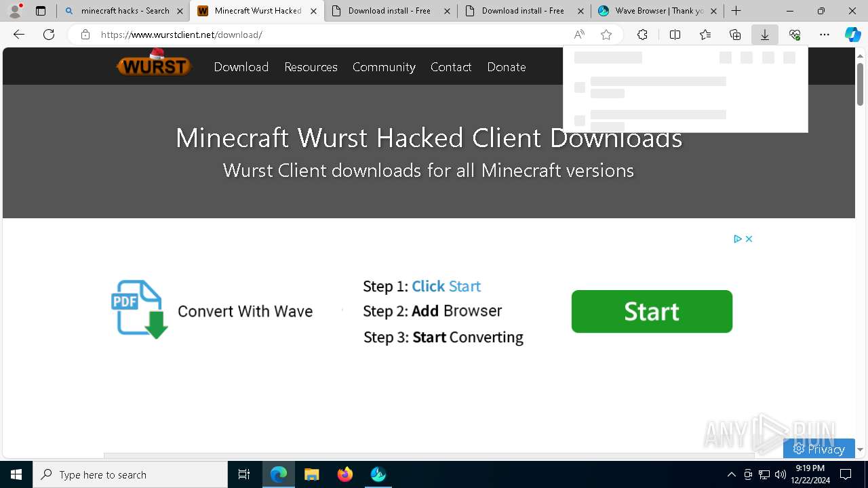The height and width of the screenshot is (488, 868).
Task: Open clock and date calendar
Action: point(810,474)
